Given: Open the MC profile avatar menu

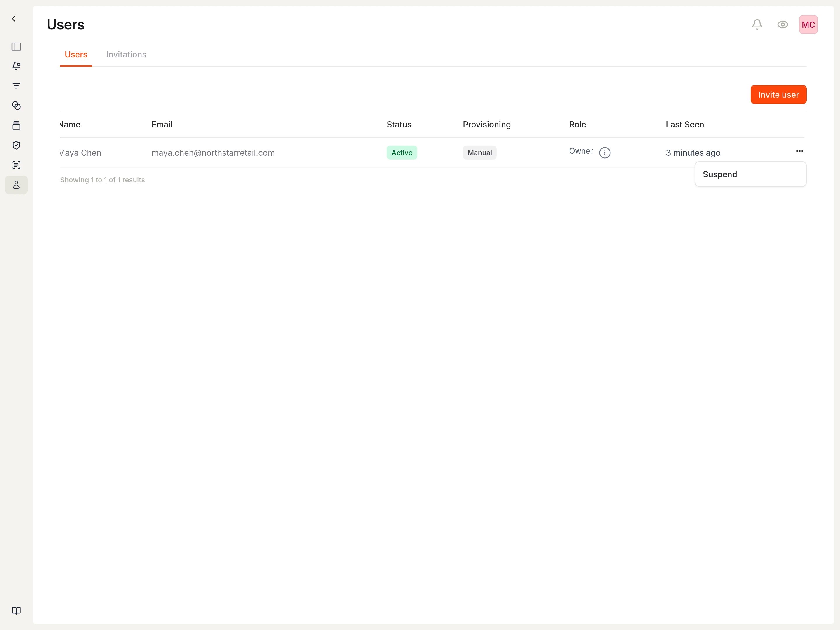Looking at the screenshot, I should click(808, 25).
